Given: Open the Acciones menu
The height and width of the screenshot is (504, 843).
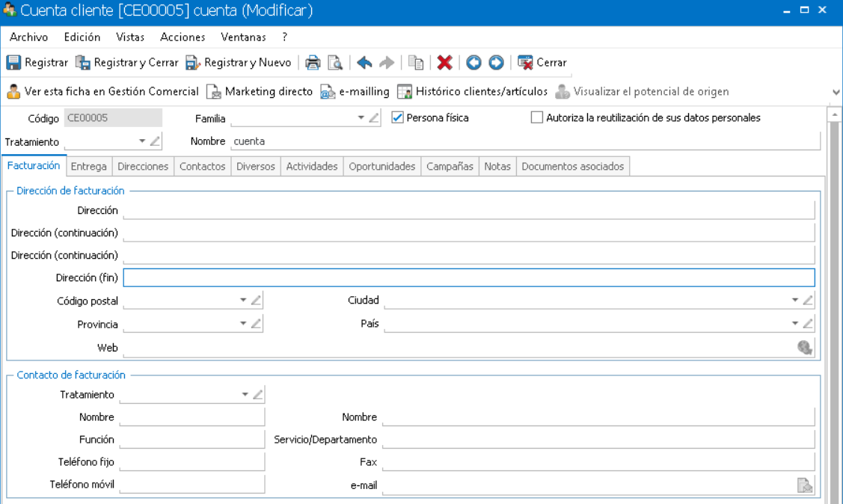Looking at the screenshot, I should point(183,37).
